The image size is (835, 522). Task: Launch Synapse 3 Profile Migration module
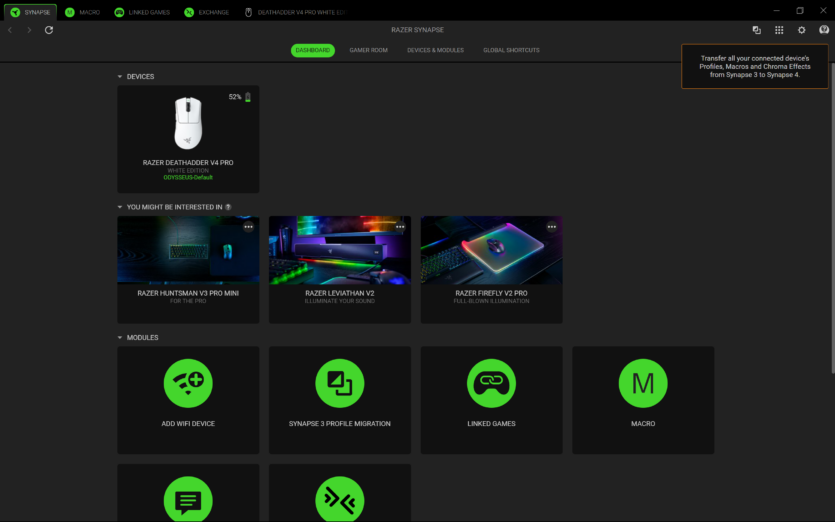[340, 383]
